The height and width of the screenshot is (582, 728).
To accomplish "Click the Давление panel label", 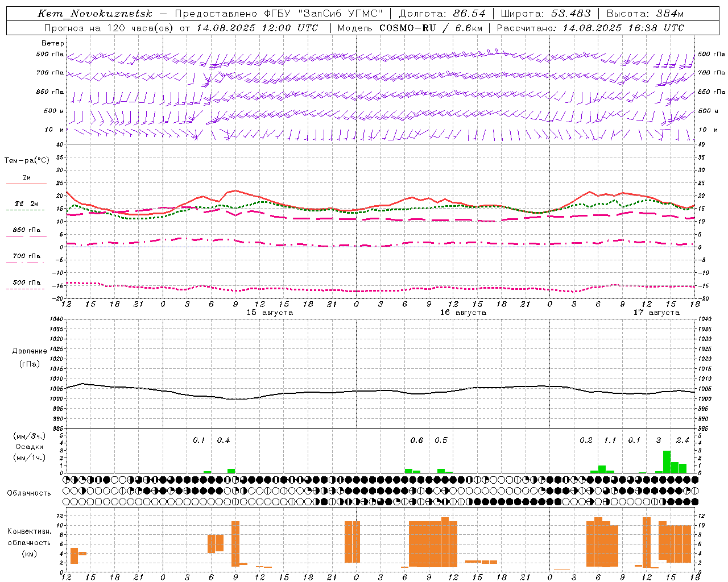I will [30, 351].
